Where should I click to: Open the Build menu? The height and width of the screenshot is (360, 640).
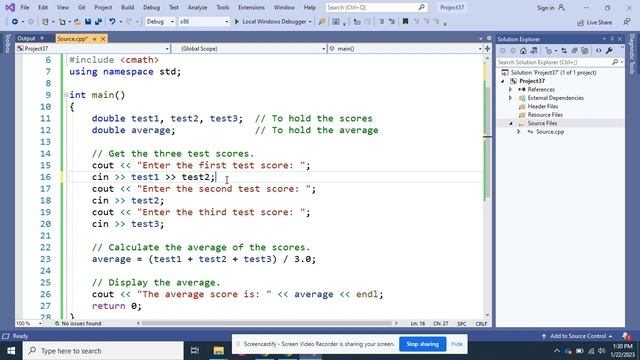pyautogui.click(x=127, y=7)
